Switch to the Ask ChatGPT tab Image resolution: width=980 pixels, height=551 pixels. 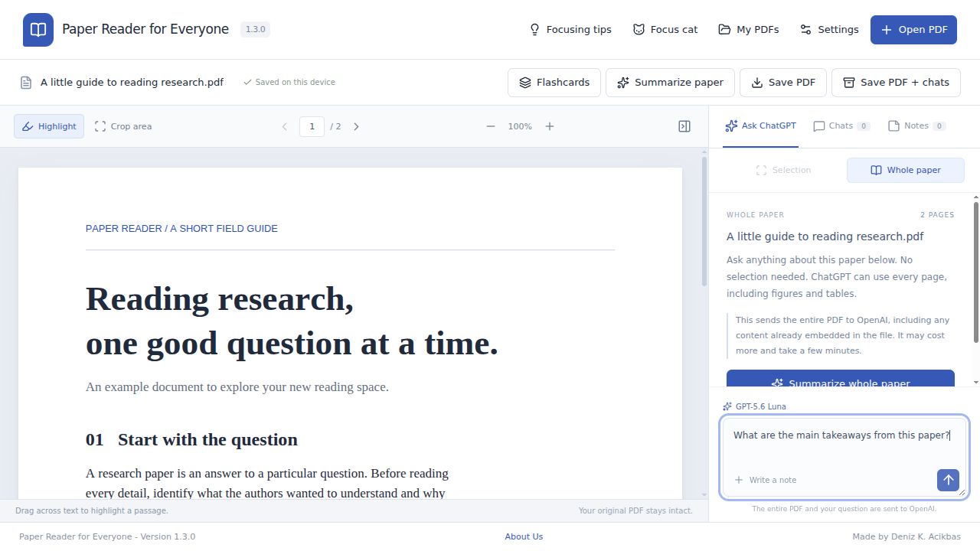click(x=761, y=126)
